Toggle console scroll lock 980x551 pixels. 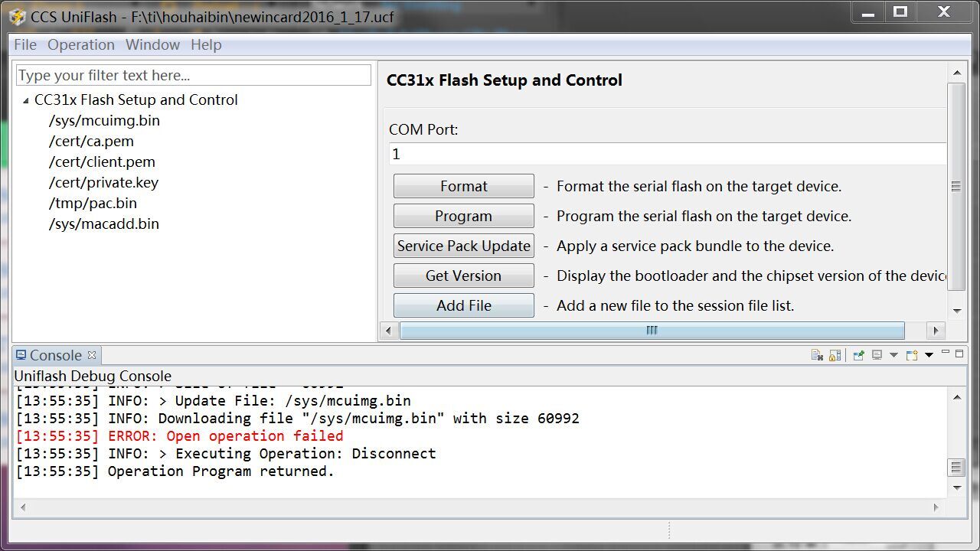[835, 355]
